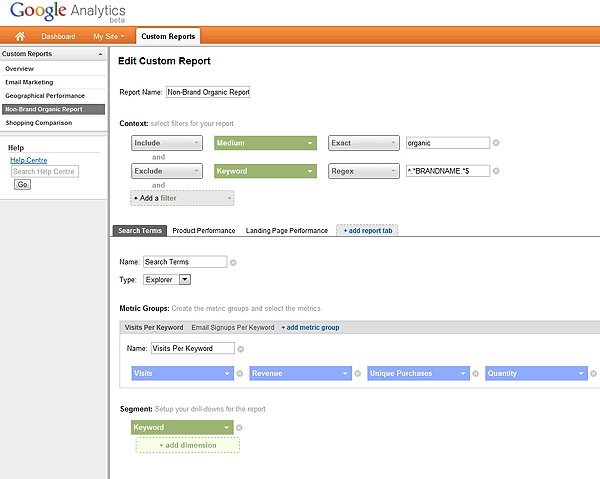Select the Email Signups Per Keyword tab
The height and width of the screenshot is (479, 600).
click(233, 327)
